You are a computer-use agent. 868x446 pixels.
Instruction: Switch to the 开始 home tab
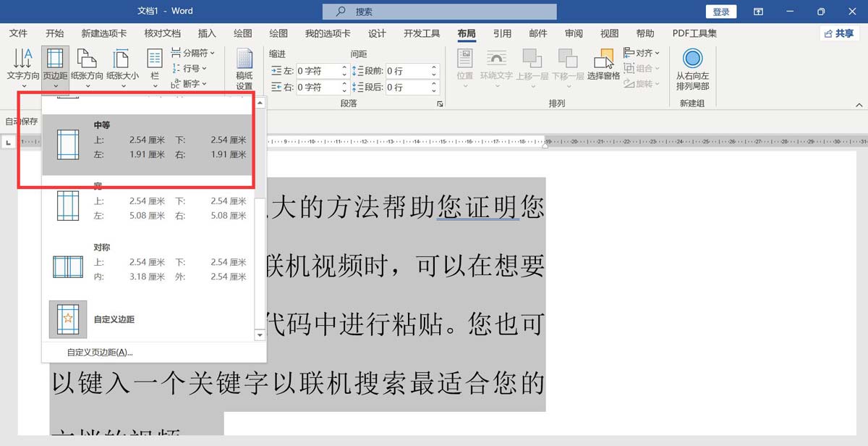point(54,33)
